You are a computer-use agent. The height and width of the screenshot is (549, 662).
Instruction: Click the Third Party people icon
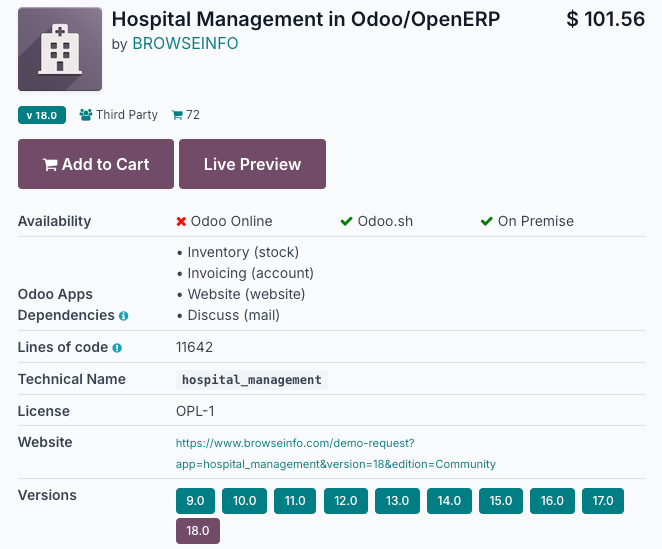coord(86,115)
